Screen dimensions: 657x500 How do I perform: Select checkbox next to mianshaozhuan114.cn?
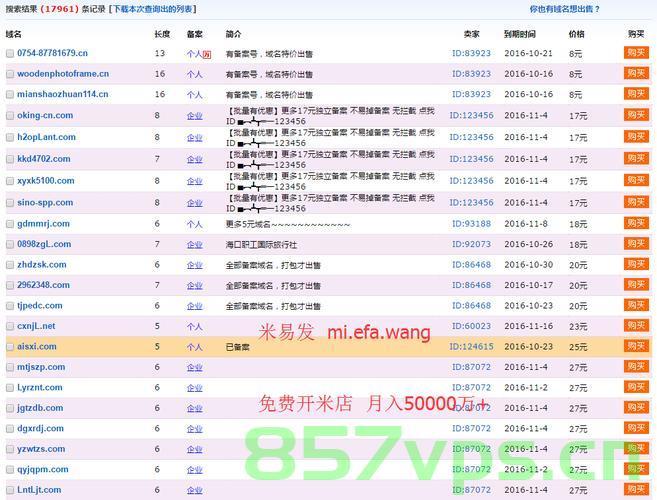tap(10, 95)
